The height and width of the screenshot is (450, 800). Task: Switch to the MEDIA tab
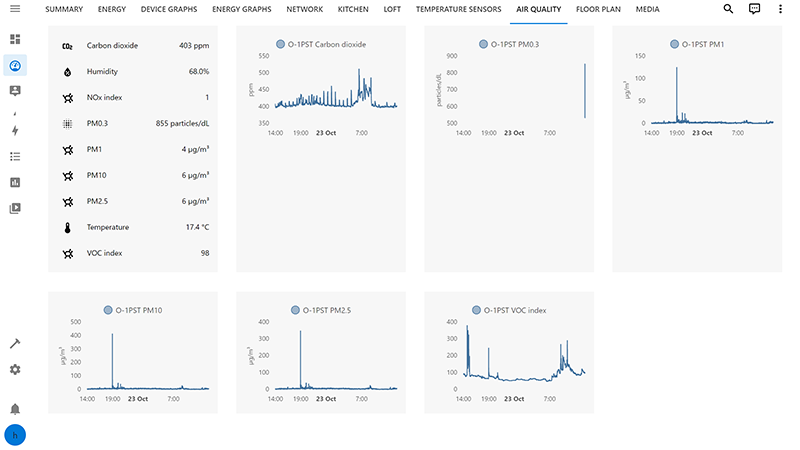647,9
